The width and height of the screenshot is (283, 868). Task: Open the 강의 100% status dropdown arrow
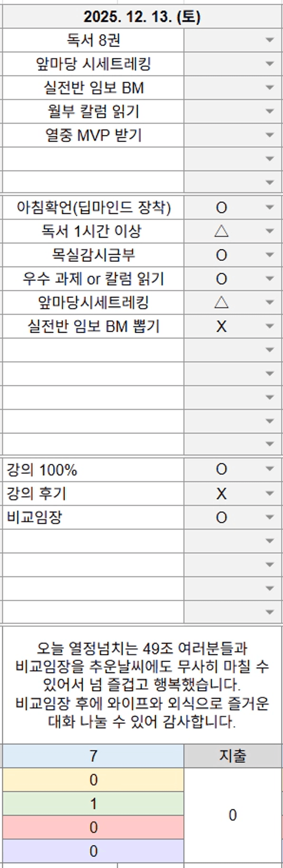point(269,469)
